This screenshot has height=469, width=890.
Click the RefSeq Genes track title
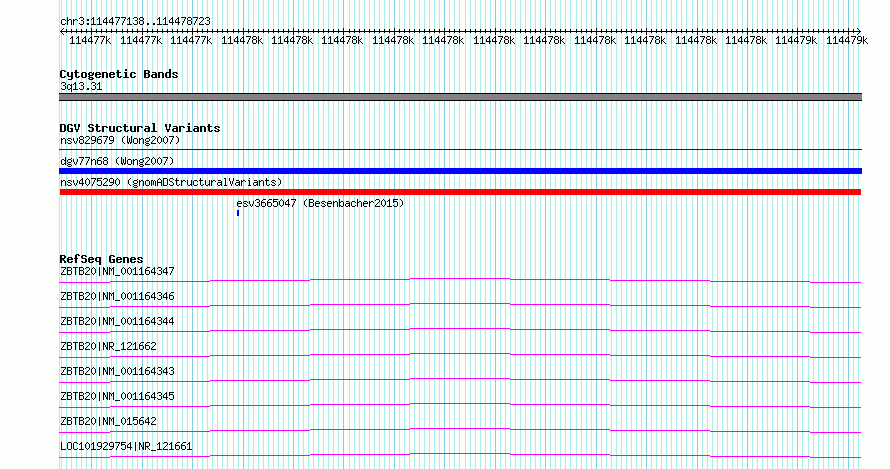pyautogui.click(x=101, y=259)
